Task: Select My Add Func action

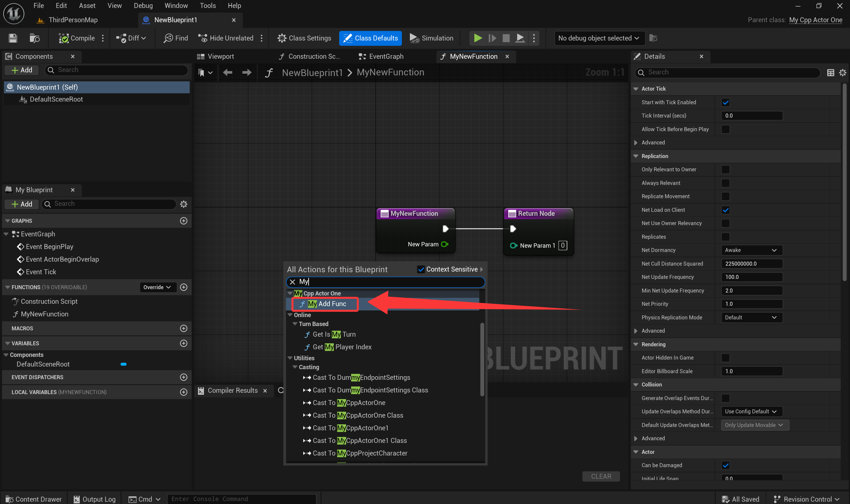Action: pyautogui.click(x=326, y=304)
